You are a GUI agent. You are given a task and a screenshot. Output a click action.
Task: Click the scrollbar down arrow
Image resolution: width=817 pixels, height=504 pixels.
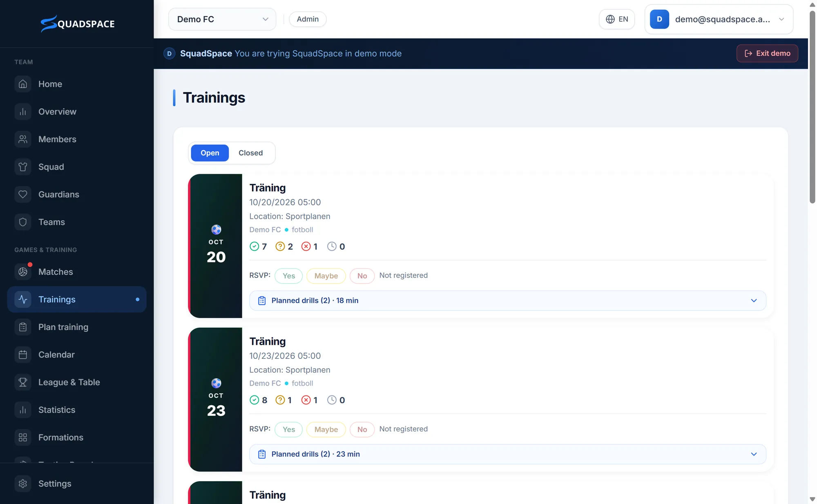[812, 500]
